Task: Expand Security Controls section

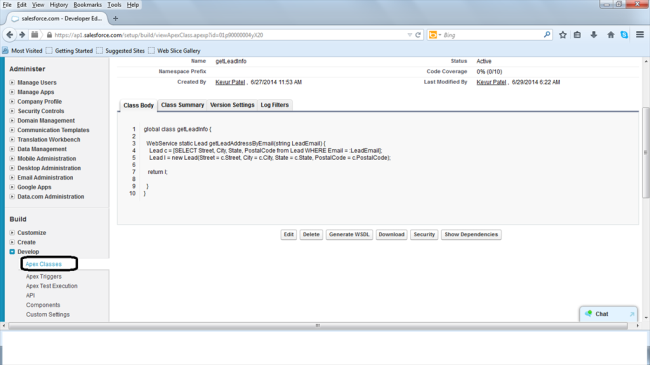Action: click(x=12, y=111)
